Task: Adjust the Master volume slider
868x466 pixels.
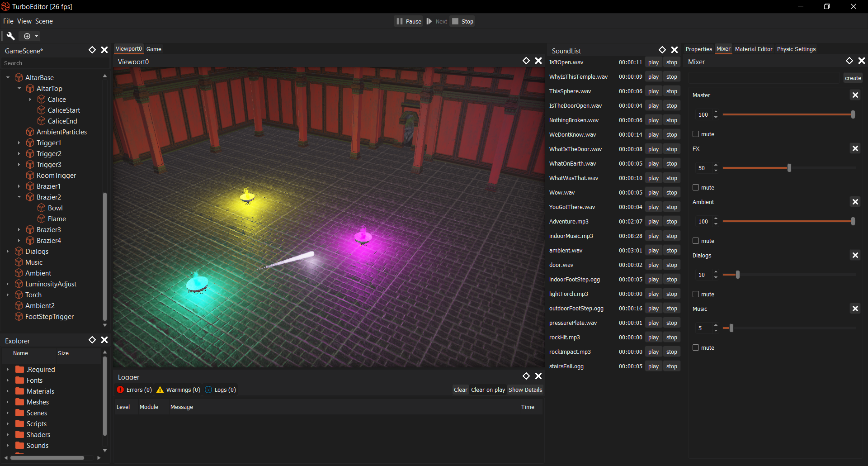Action: 788,115
